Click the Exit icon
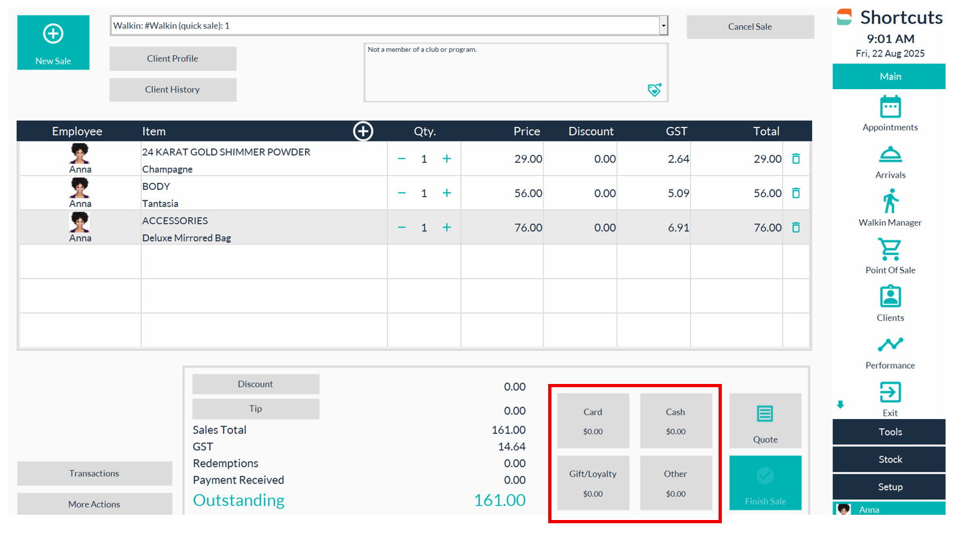The height and width of the screenshot is (533, 980). coord(890,392)
